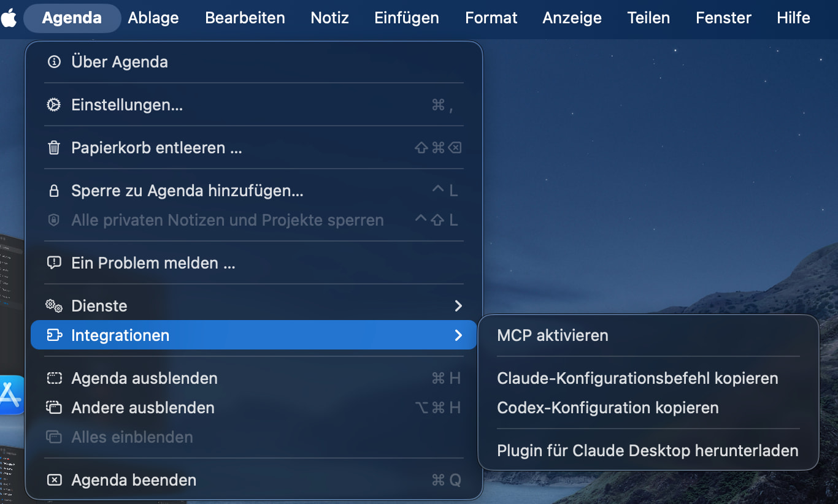The width and height of the screenshot is (838, 504).
Task: Enable MCP via MCP aktivieren
Action: click(552, 335)
